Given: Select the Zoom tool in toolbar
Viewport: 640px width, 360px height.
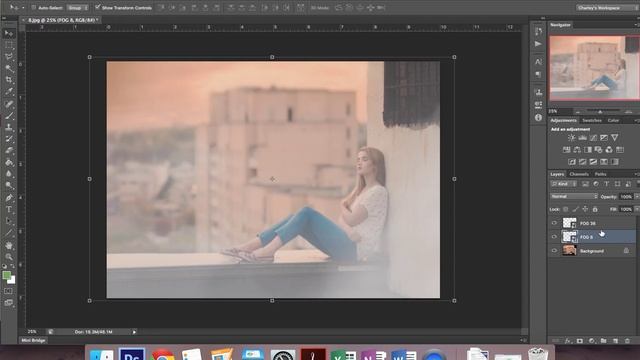Looking at the screenshot, I should click(9, 257).
